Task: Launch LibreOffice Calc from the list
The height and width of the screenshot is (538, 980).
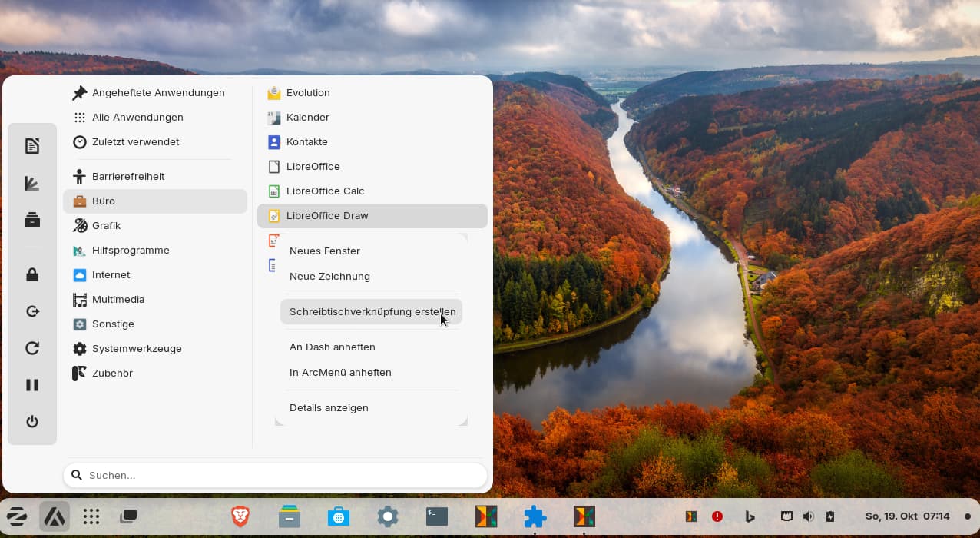Action: 325,191
